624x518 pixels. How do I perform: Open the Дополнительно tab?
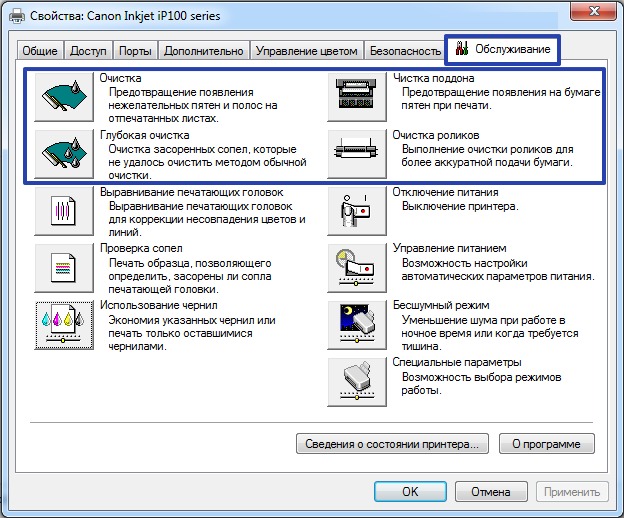[x=204, y=51]
